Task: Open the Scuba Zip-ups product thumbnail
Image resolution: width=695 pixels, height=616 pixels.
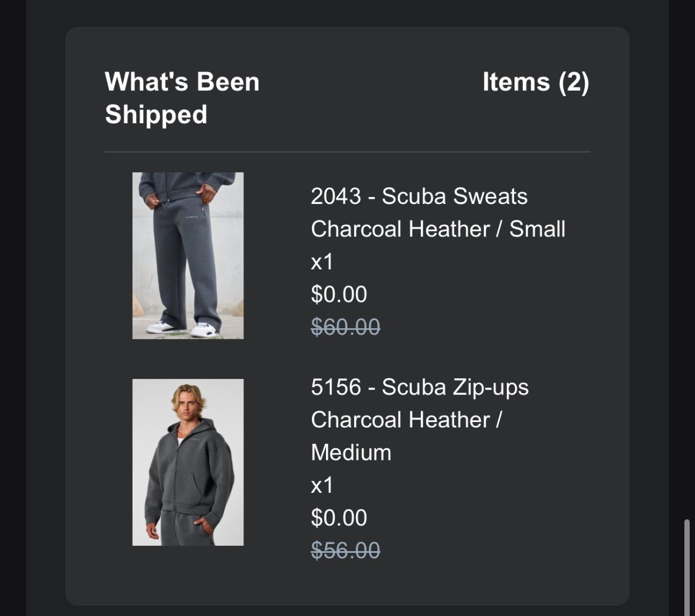Action: (x=187, y=462)
